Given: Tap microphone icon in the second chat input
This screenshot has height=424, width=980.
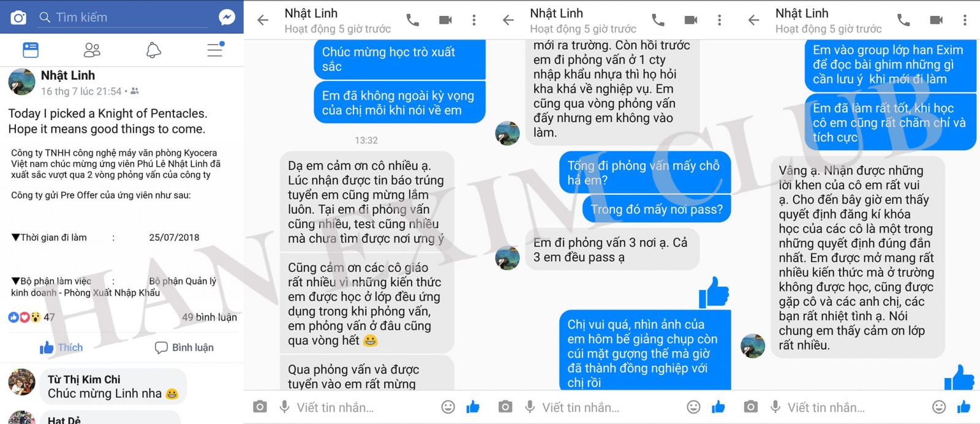Looking at the screenshot, I should 530,407.
